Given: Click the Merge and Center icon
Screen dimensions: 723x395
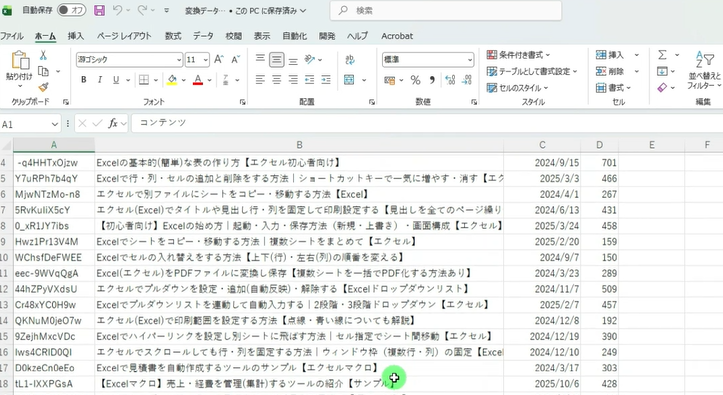Looking at the screenshot, I should 349,80.
